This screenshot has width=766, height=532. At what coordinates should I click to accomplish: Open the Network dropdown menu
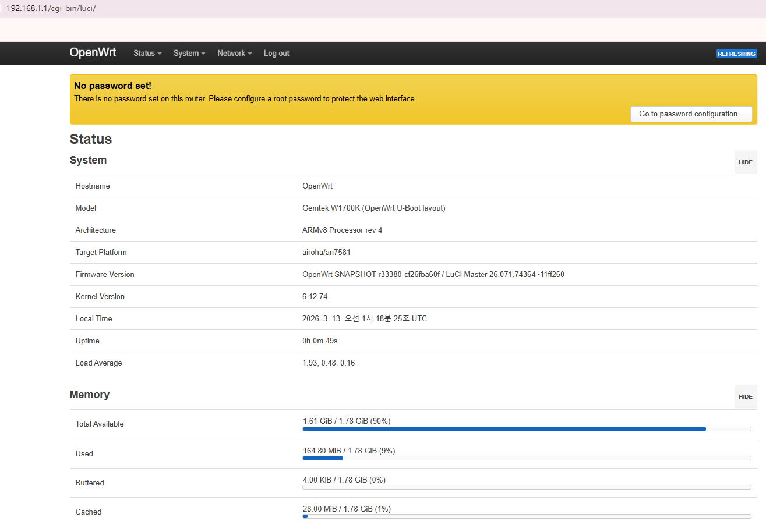pos(234,53)
